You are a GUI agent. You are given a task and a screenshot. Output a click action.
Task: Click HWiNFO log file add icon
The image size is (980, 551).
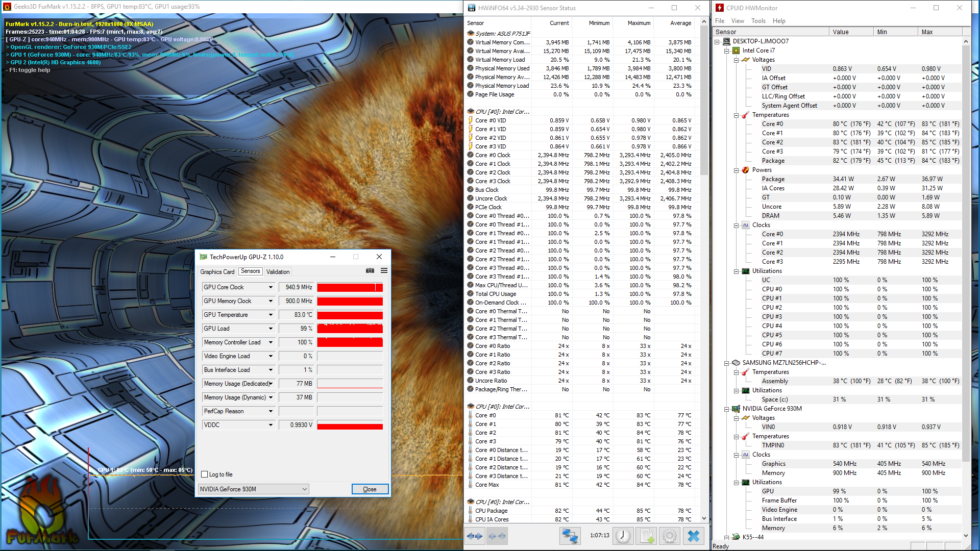pos(647,536)
